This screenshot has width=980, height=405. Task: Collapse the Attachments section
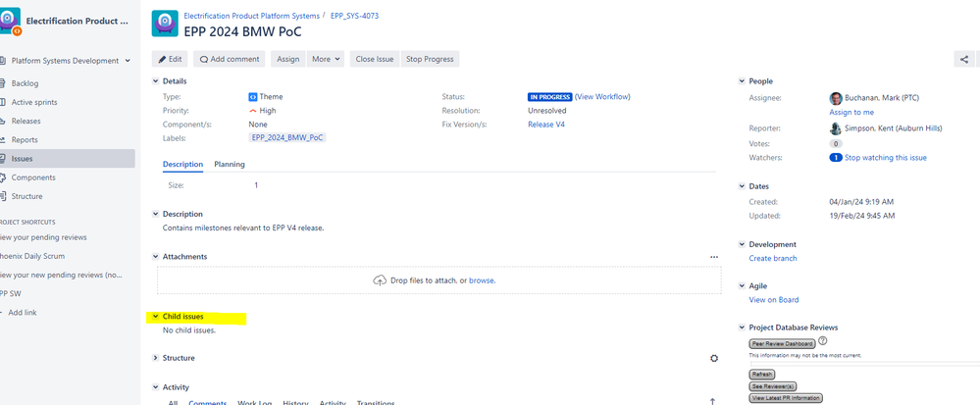point(156,256)
